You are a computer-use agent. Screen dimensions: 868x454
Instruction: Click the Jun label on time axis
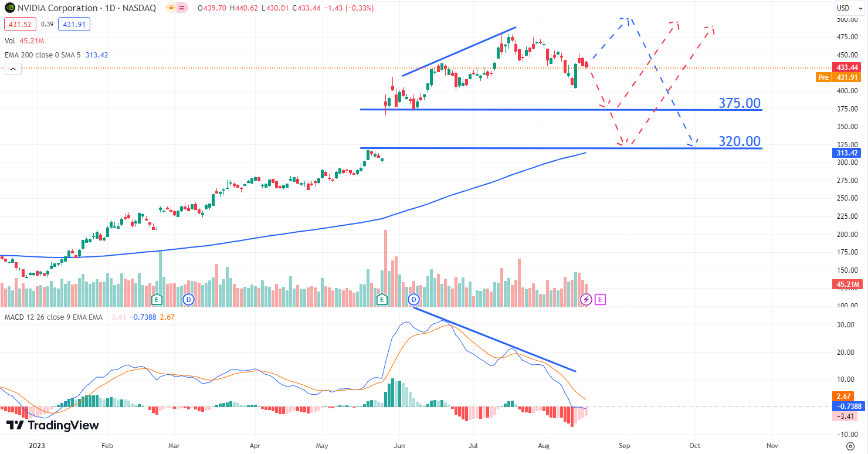click(399, 445)
